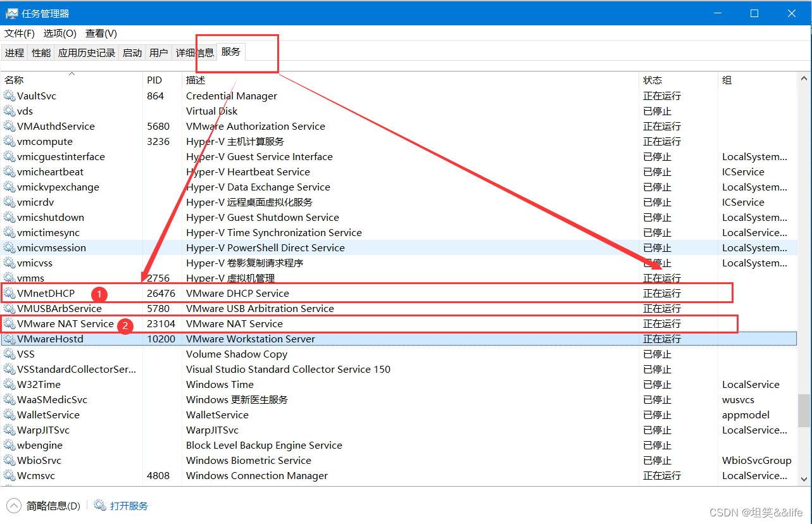This screenshot has width=812, height=524.
Task: Open the 选项(O) menu
Action: pyautogui.click(x=60, y=33)
